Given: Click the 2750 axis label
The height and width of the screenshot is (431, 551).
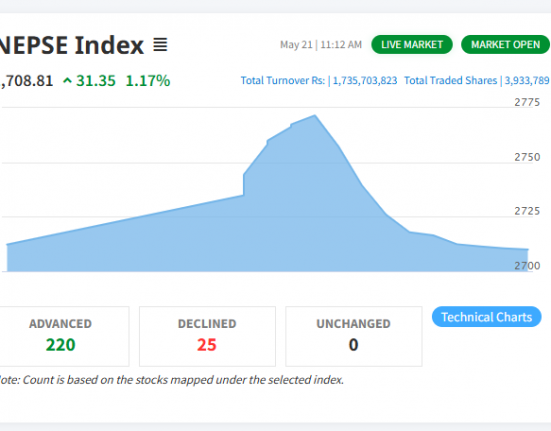Looking at the screenshot, I should [x=527, y=157].
